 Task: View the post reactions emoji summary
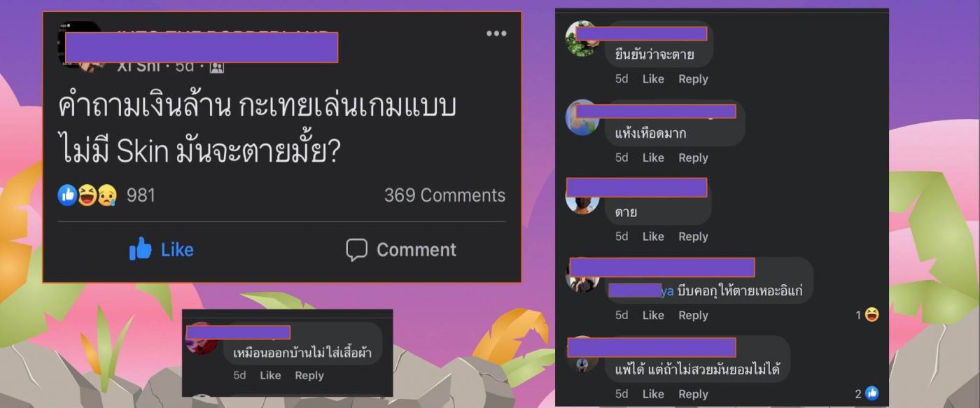point(87,195)
